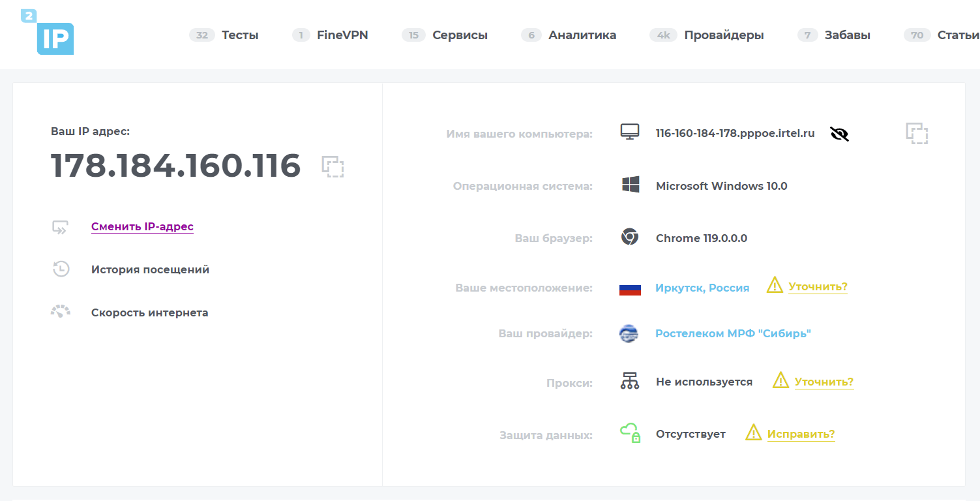This screenshot has width=980, height=501.
Task: Click the Rostelecom provider logo
Action: 629,333
